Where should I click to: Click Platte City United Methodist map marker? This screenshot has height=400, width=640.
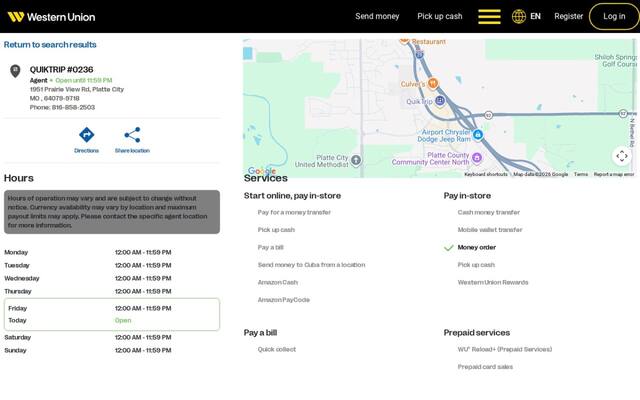356,160
